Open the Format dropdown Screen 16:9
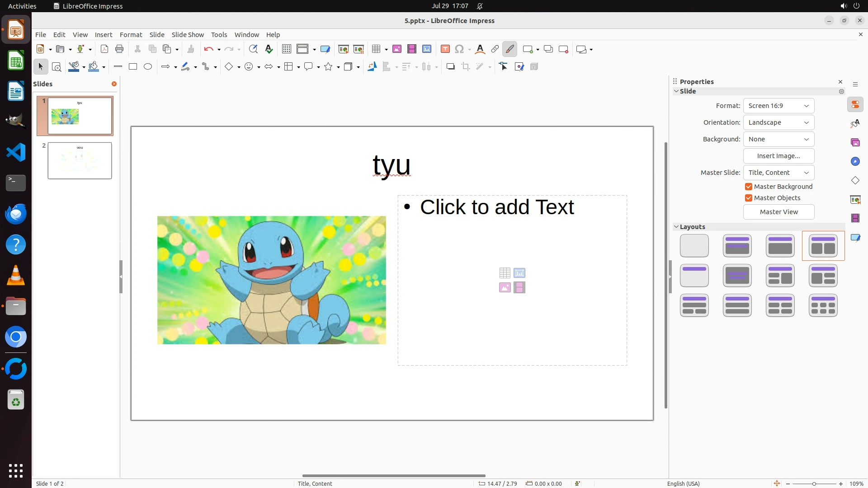Screen dimensions: 868x488 pyautogui.click(x=778, y=106)
